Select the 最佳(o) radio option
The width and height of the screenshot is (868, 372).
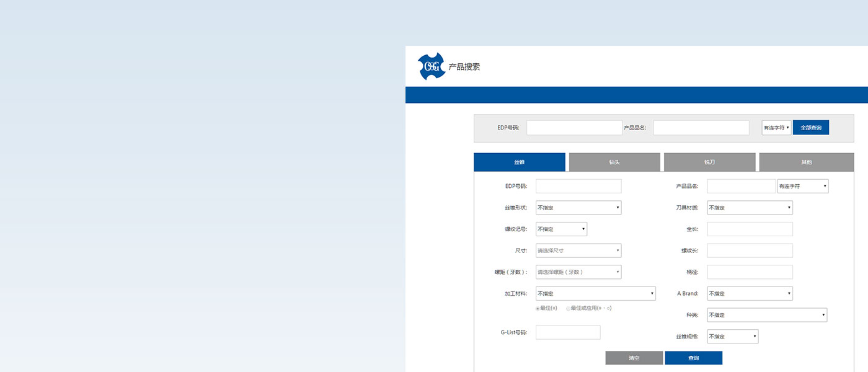point(538,308)
